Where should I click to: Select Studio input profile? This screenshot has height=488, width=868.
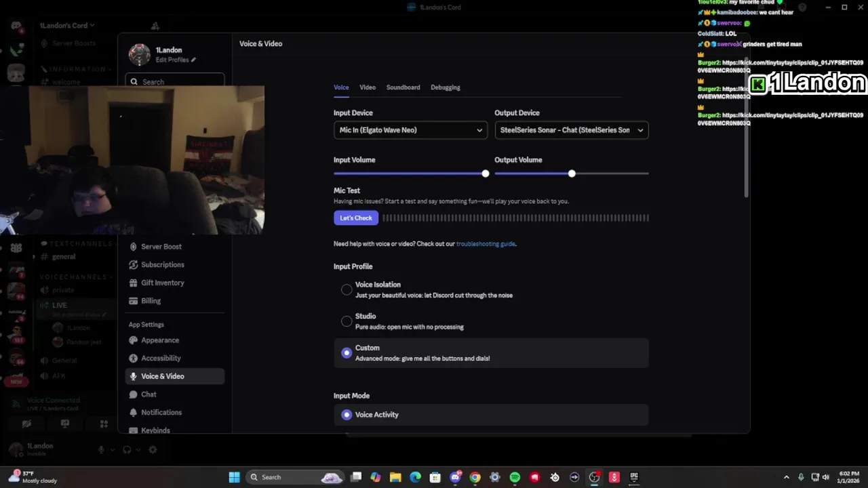tap(347, 321)
